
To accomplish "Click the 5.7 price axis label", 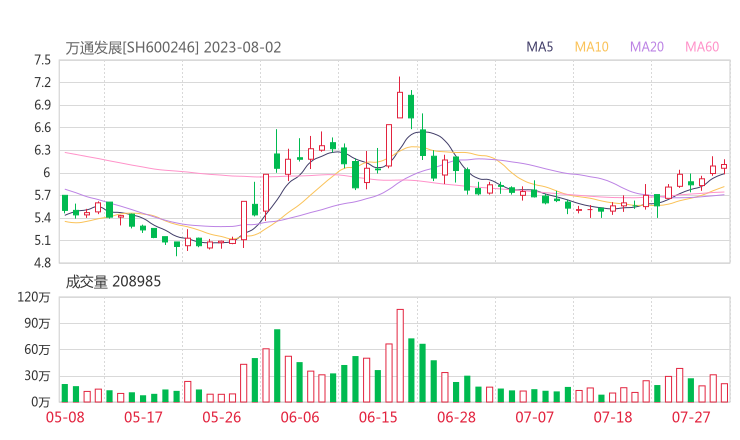I will (x=42, y=195).
